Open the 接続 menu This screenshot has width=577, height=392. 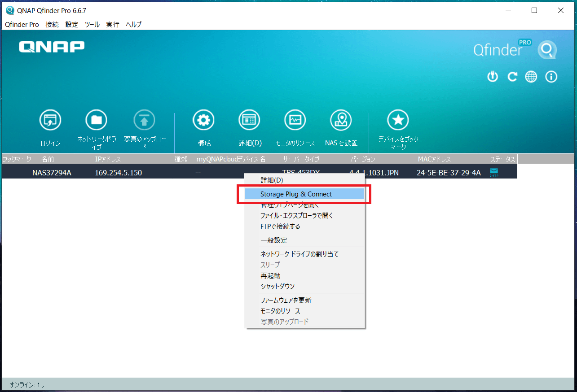(52, 25)
